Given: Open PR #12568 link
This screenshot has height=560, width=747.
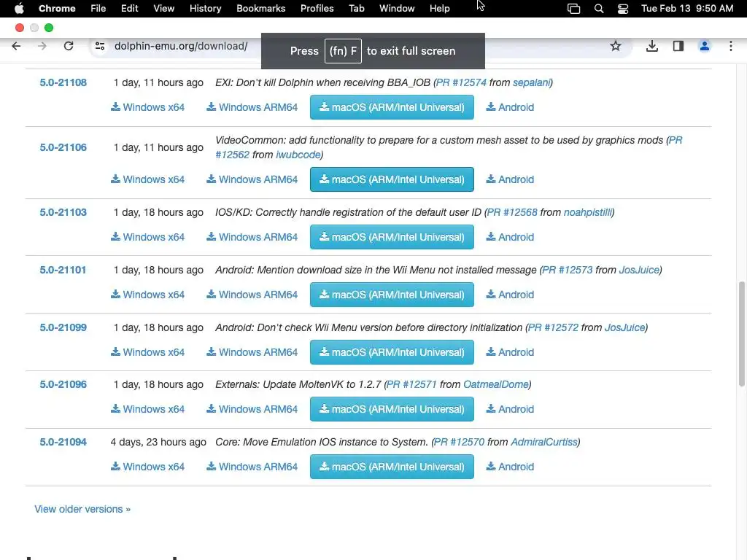Looking at the screenshot, I should click(x=512, y=212).
